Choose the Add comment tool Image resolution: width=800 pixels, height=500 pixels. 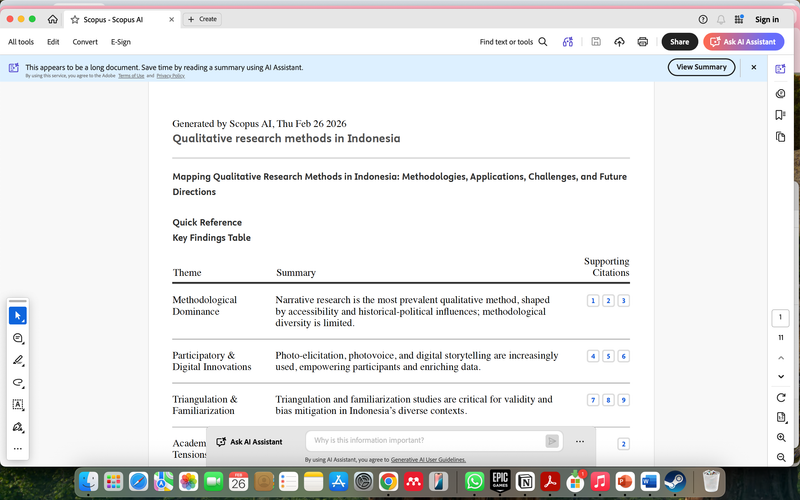pos(18,338)
